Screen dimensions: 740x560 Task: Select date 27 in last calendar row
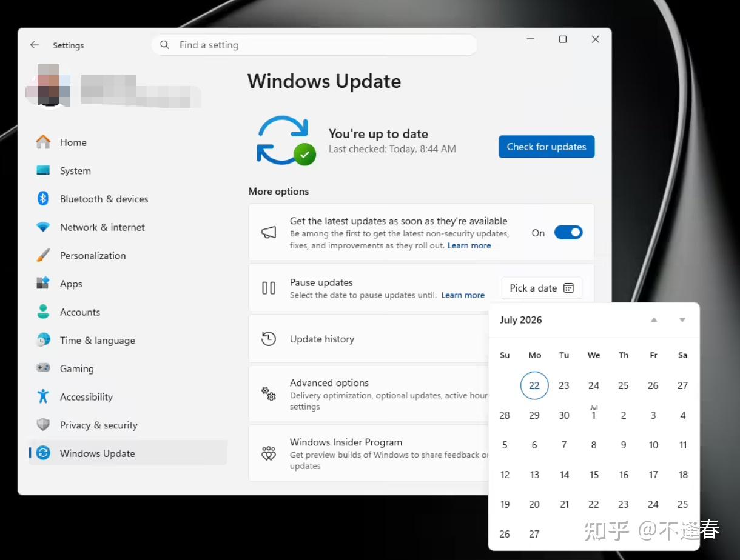click(x=534, y=534)
